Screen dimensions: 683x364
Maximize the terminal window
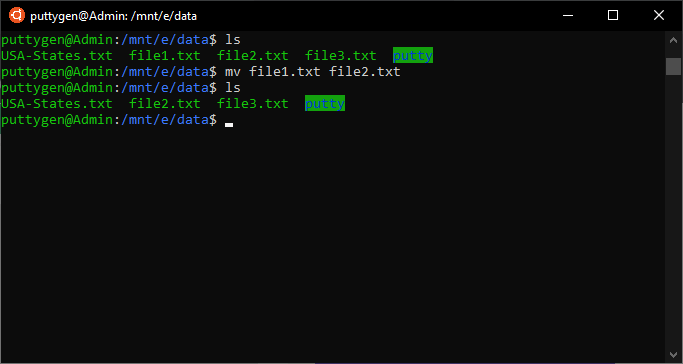tap(613, 16)
